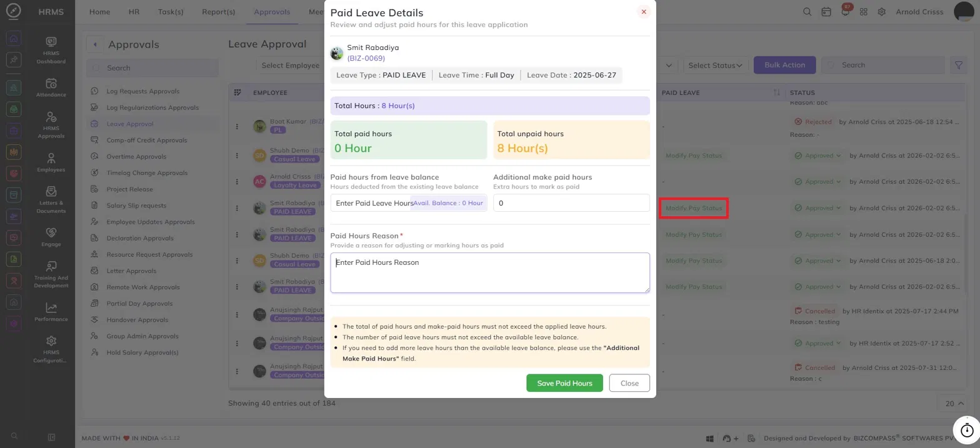Open Employees in the sidebar
The width and height of the screenshot is (980, 448).
coord(51,162)
